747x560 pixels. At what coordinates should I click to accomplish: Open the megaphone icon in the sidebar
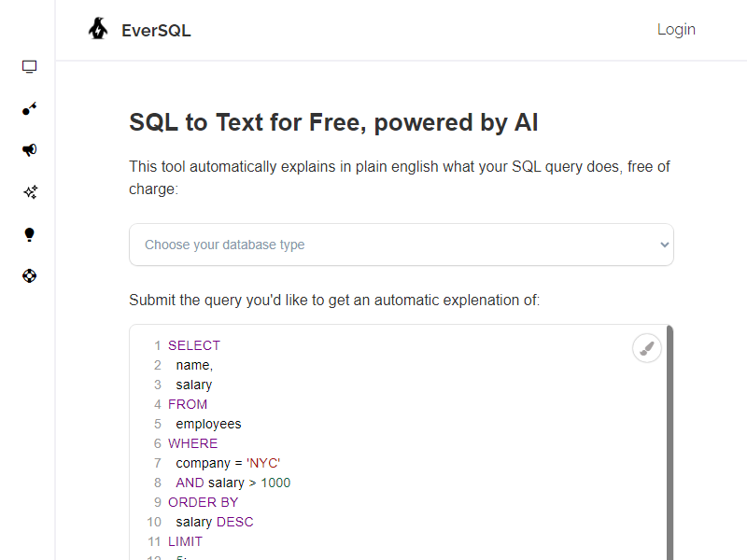coord(29,150)
